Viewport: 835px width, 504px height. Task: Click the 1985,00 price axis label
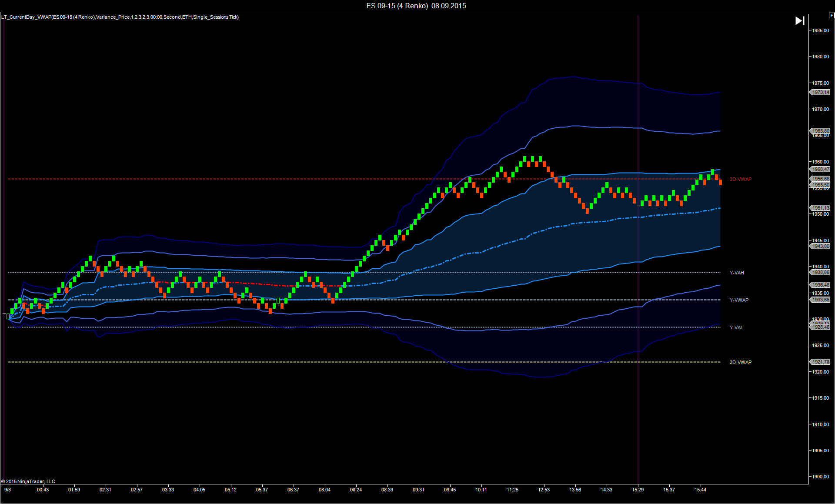[x=820, y=30]
